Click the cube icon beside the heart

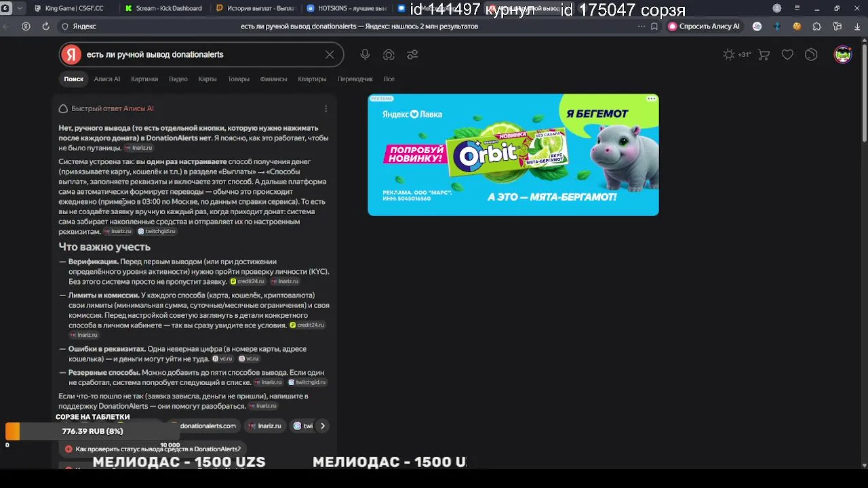coord(811,55)
